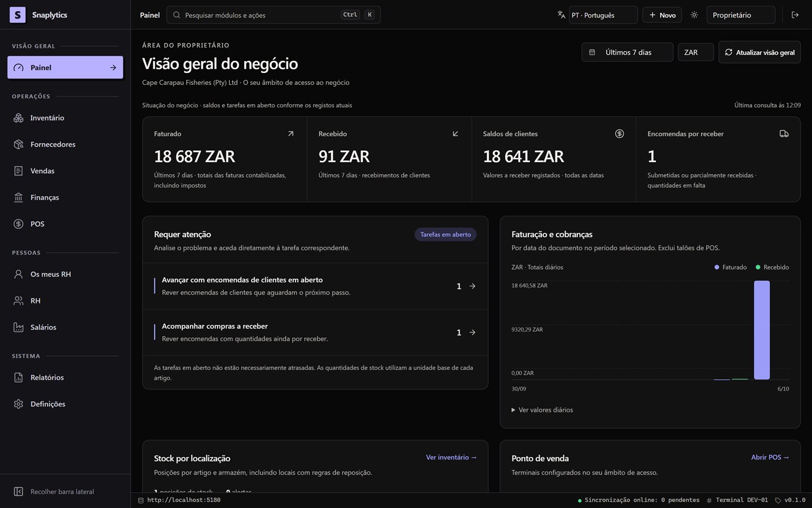812x508 pixels.
Task: Open the PT · Português language dropdown
Action: (603, 15)
